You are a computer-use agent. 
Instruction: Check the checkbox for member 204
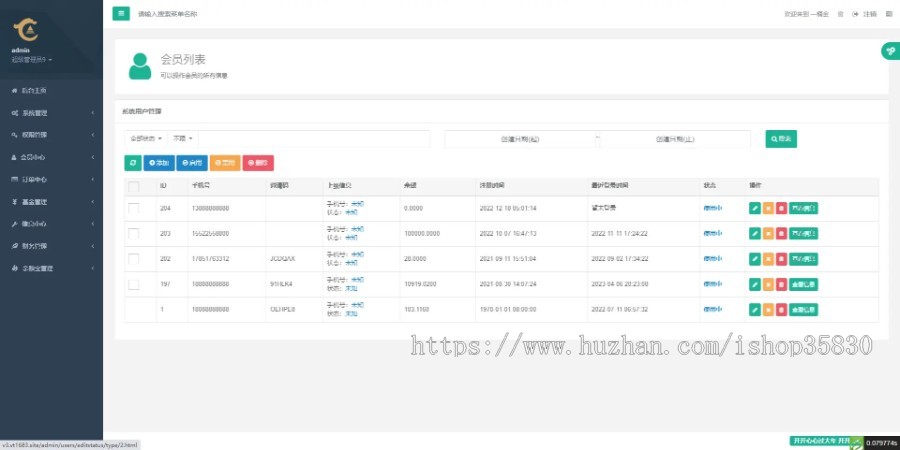tap(134, 208)
